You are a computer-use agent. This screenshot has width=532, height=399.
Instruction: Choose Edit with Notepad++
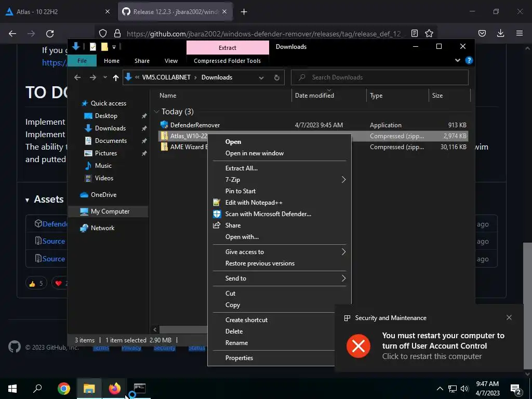point(254,203)
